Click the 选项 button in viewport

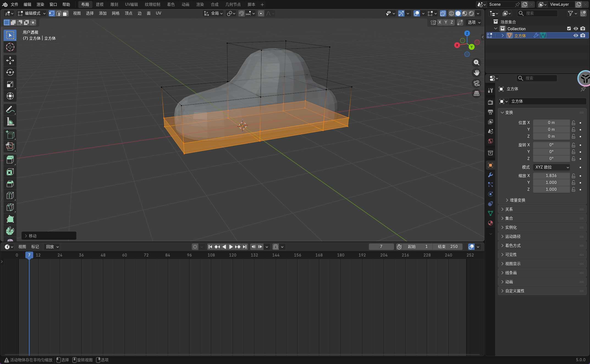(x=474, y=23)
